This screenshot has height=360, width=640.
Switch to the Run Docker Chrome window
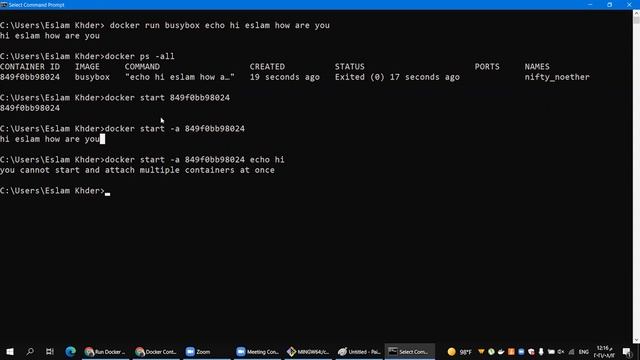105,351
